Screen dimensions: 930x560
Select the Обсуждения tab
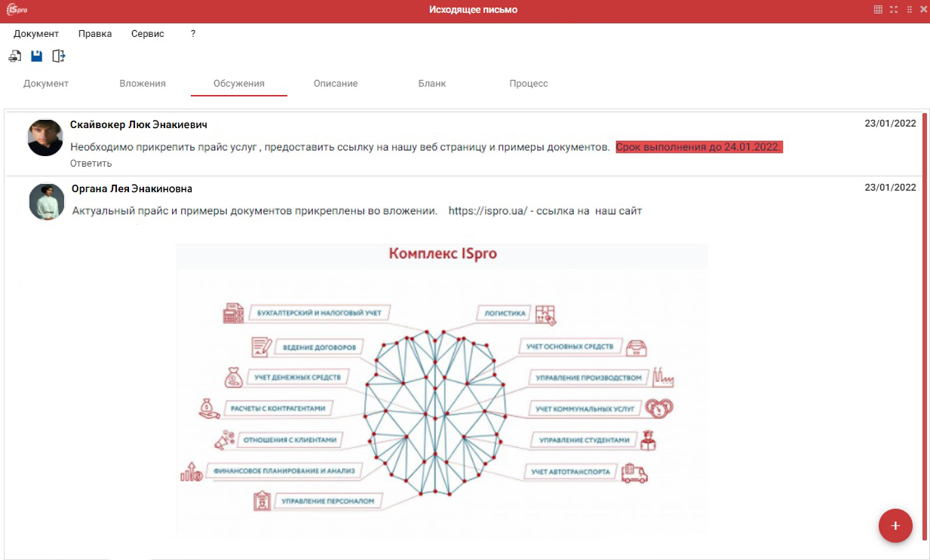point(239,84)
